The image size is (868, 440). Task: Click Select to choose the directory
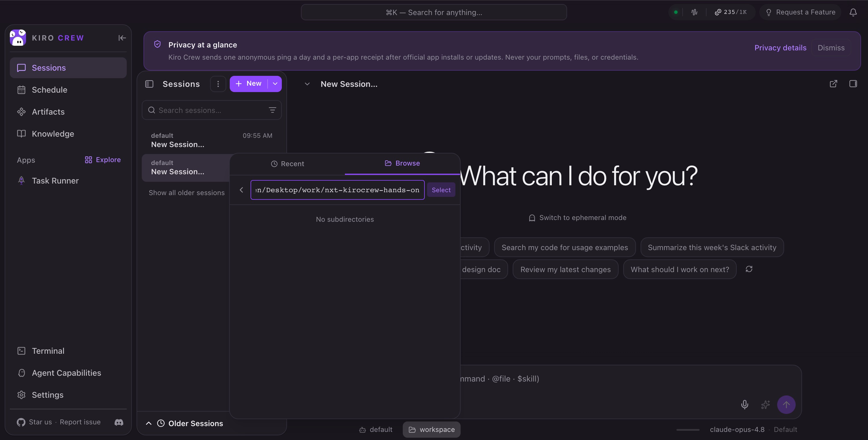point(441,190)
